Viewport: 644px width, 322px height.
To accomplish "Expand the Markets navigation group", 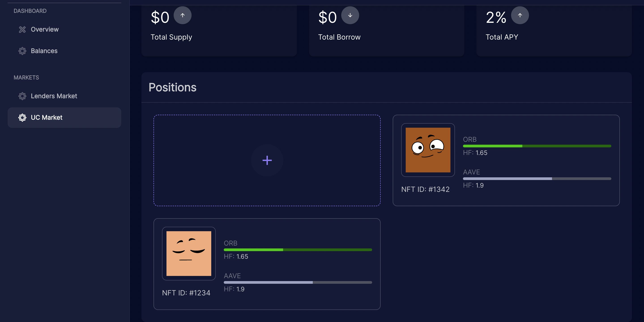I will [26, 78].
